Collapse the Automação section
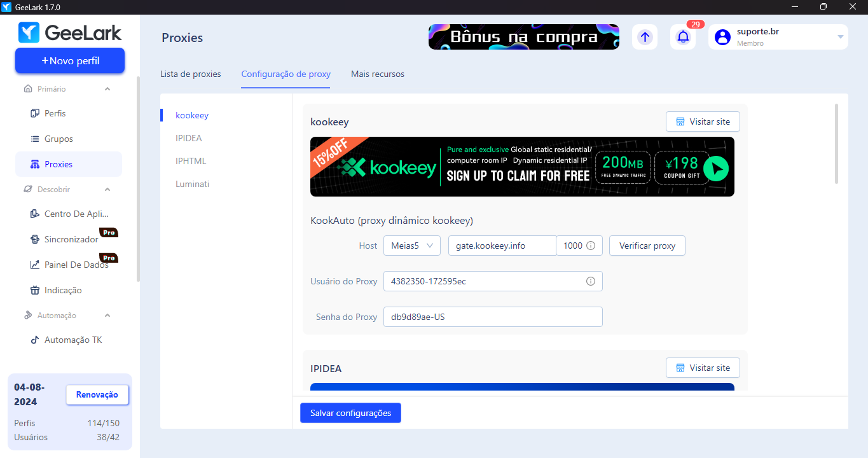 (x=107, y=316)
